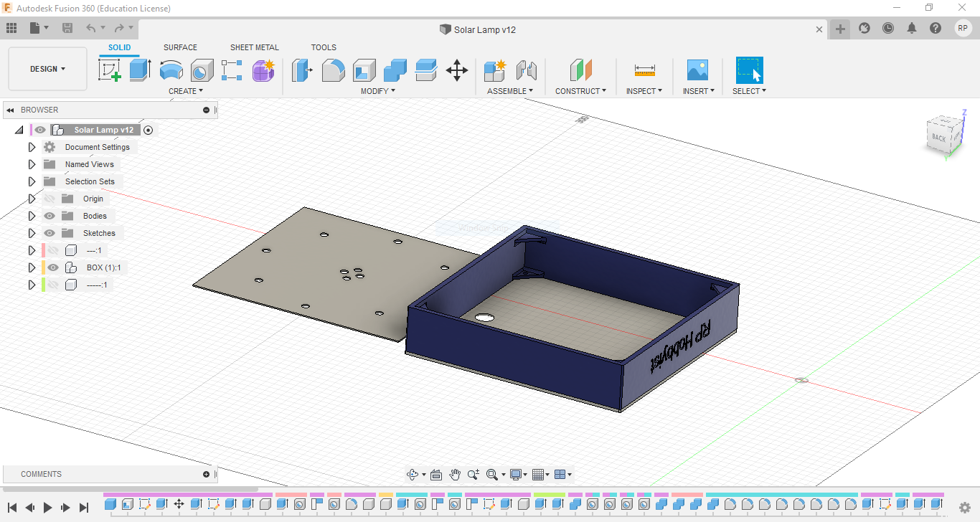
Task: Click the Look At icon
Action: pyautogui.click(x=436, y=475)
